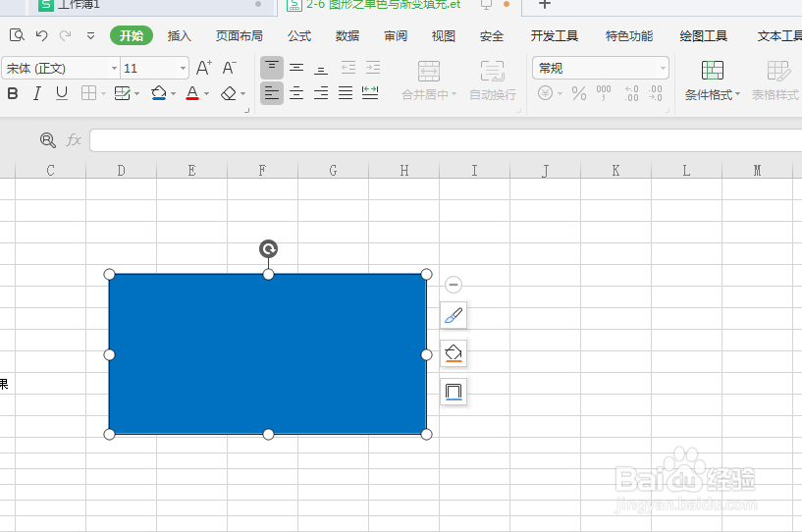Expand the font color dropdown arrow
The width and height of the screenshot is (802, 532).
[207, 93]
